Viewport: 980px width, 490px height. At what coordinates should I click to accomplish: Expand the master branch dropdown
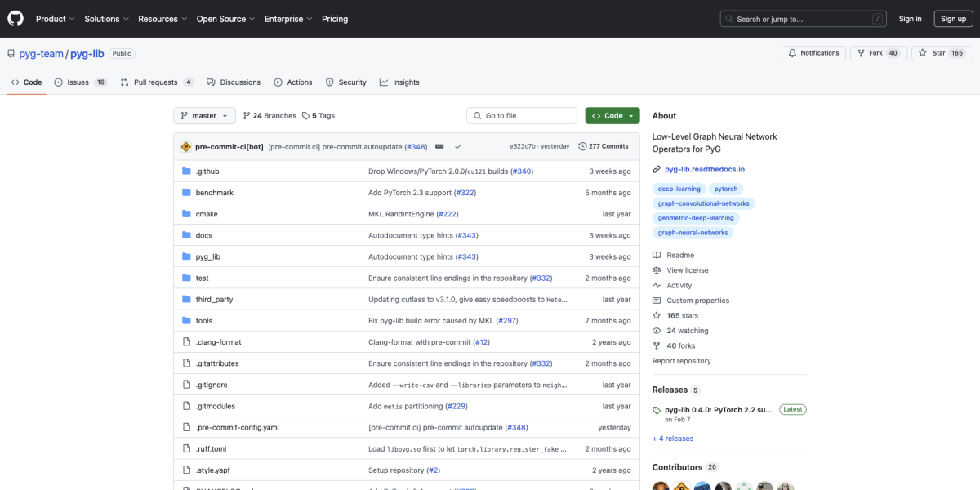(x=204, y=116)
